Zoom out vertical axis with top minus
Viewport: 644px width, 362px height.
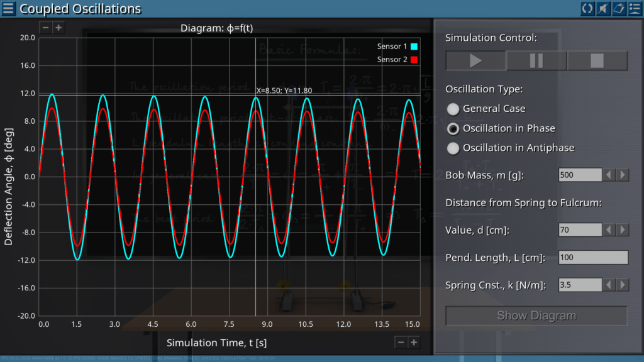(x=45, y=28)
